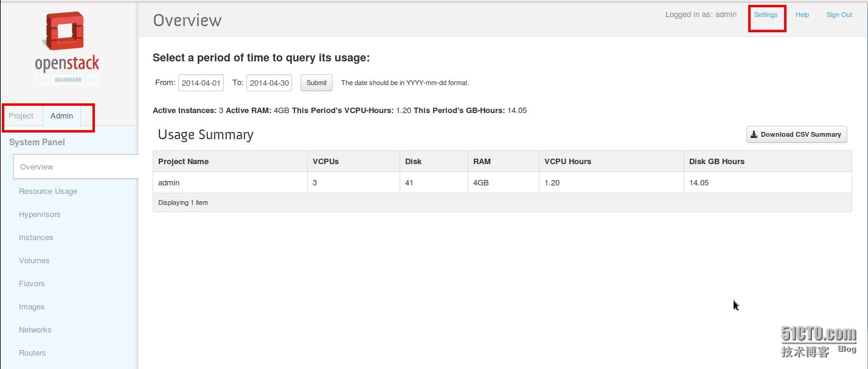
Task: Click the 'Logged in as: admin' text
Action: click(701, 15)
